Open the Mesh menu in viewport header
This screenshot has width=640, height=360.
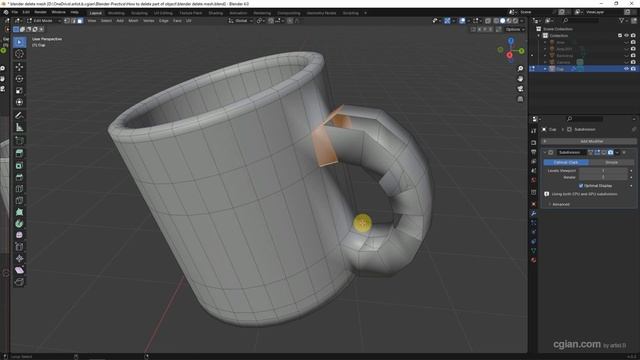tap(133, 20)
